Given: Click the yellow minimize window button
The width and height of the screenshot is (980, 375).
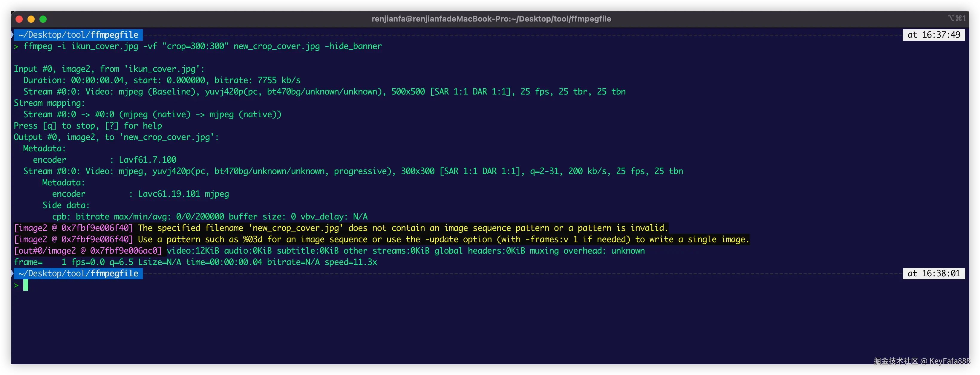Looking at the screenshot, I should click(31, 19).
